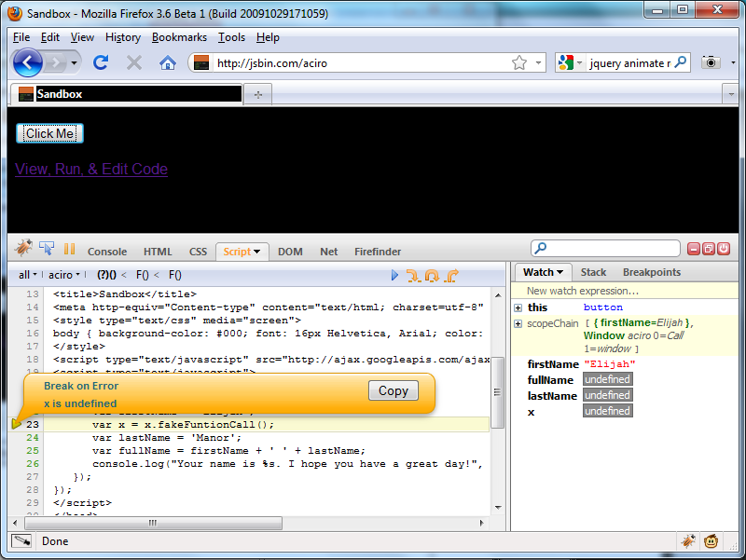The width and height of the screenshot is (746, 560).
Task: Copy the Break on Error message
Action: [x=394, y=390]
